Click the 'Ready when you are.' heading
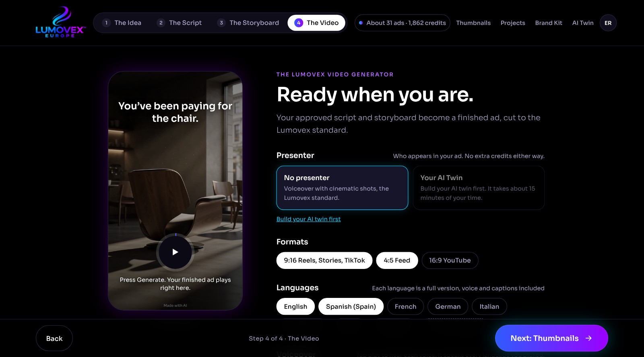This screenshot has width=644, height=357. (375, 95)
